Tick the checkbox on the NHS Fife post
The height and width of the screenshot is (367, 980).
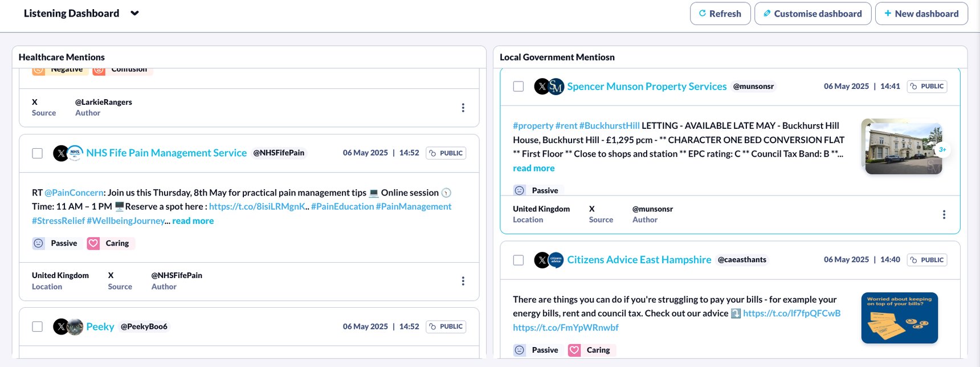[38, 153]
